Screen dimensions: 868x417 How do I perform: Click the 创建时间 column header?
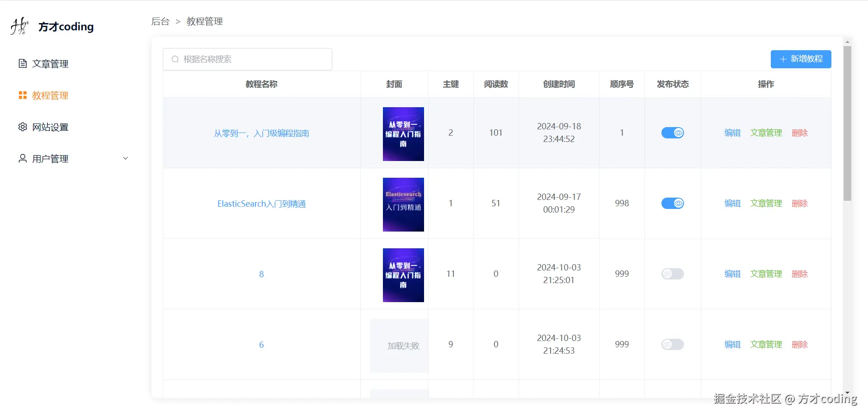click(x=559, y=84)
